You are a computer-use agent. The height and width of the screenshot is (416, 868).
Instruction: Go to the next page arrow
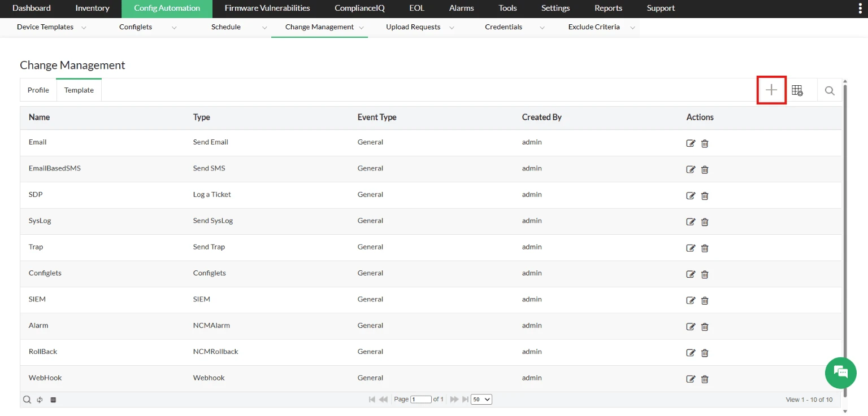point(454,400)
